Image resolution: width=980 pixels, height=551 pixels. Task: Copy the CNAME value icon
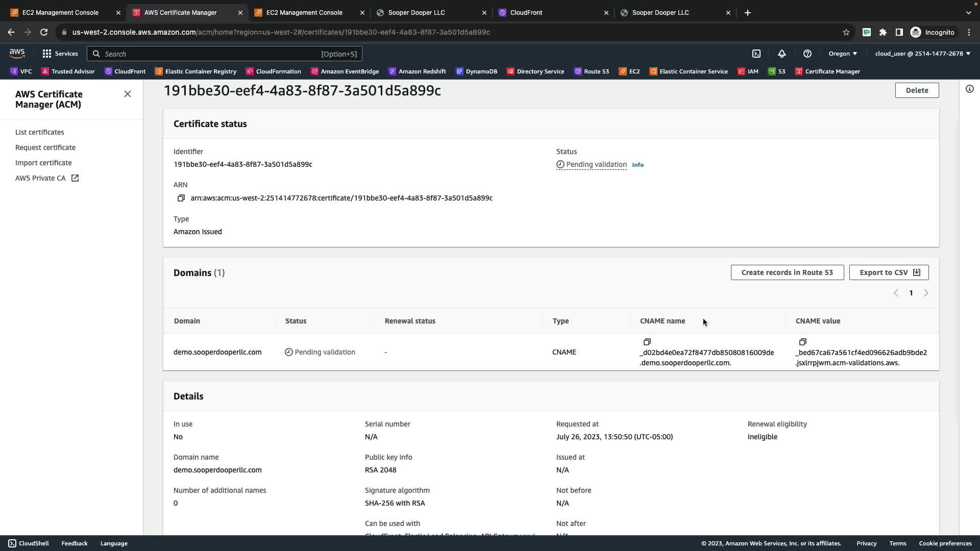coord(802,342)
